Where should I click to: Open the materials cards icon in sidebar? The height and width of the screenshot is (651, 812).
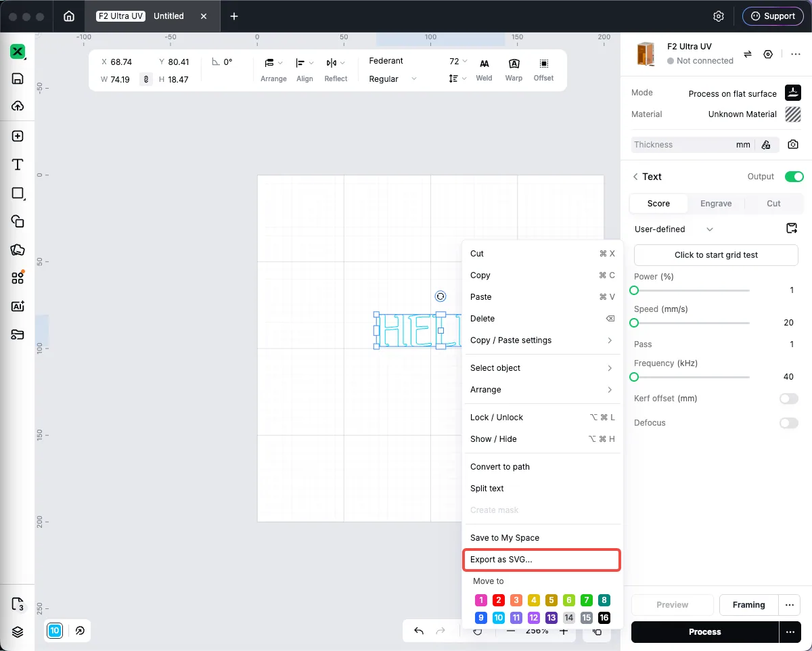point(18,250)
